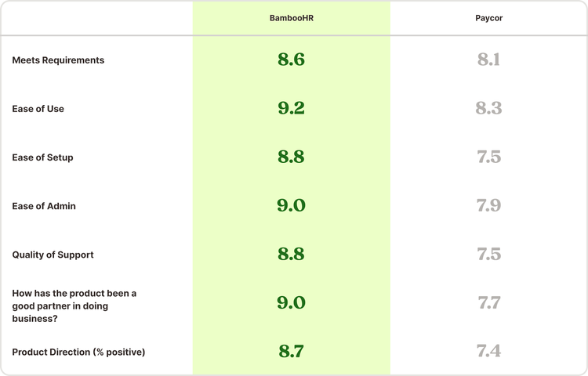This screenshot has height=376, width=588.
Task: Click Paycor's 8.3 Ease of Use score
Action: coord(488,108)
